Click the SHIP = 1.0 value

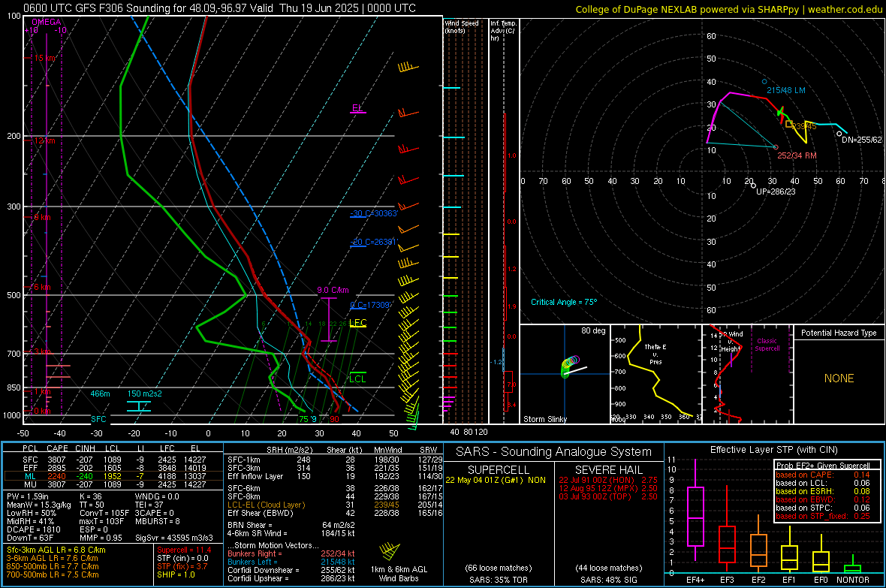coord(176,575)
